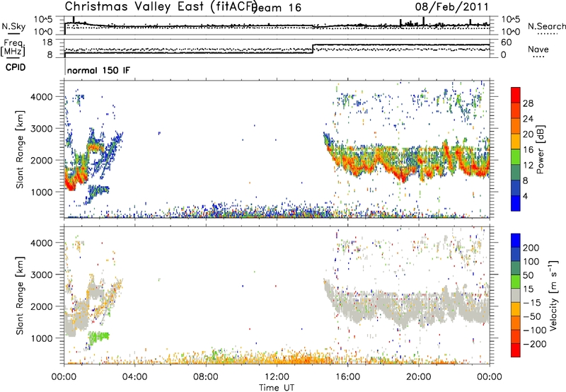
Task: Click the '28' Power colorbar label
Action: point(528,103)
